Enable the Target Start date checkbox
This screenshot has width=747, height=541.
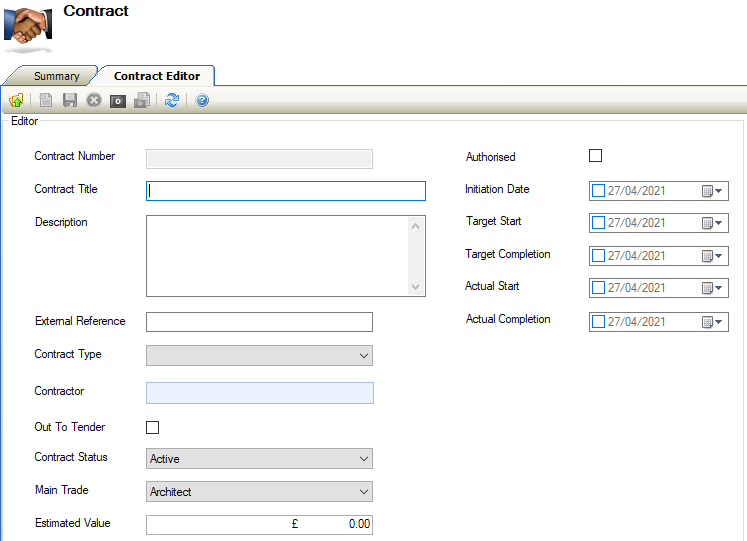tap(599, 223)
